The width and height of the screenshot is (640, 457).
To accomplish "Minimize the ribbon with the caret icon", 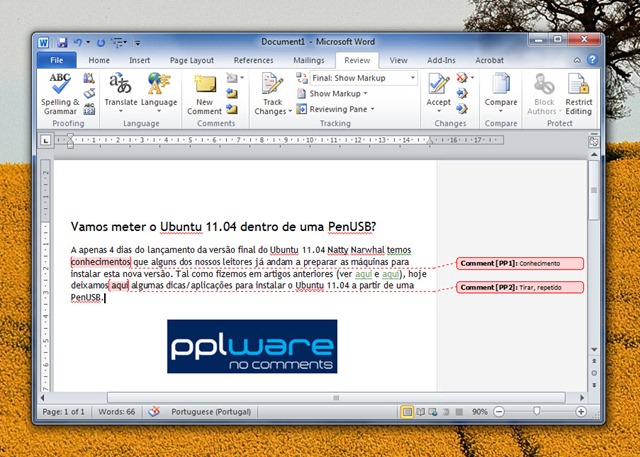I will click(x=577, y=60).
